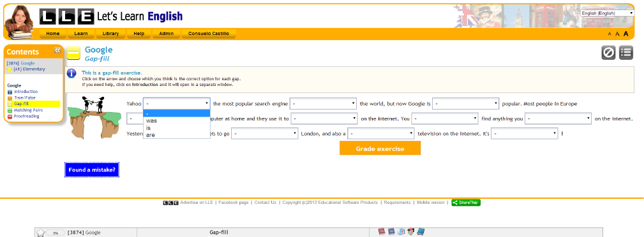Open the Proofreading exercise link
The image size is (644, 237).
(26, 117)
